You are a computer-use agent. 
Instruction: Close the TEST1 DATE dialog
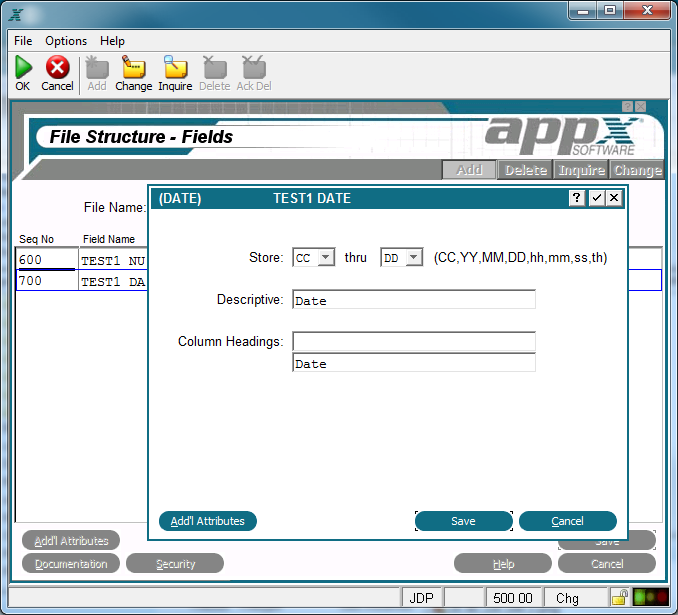(x=614, y=198)
